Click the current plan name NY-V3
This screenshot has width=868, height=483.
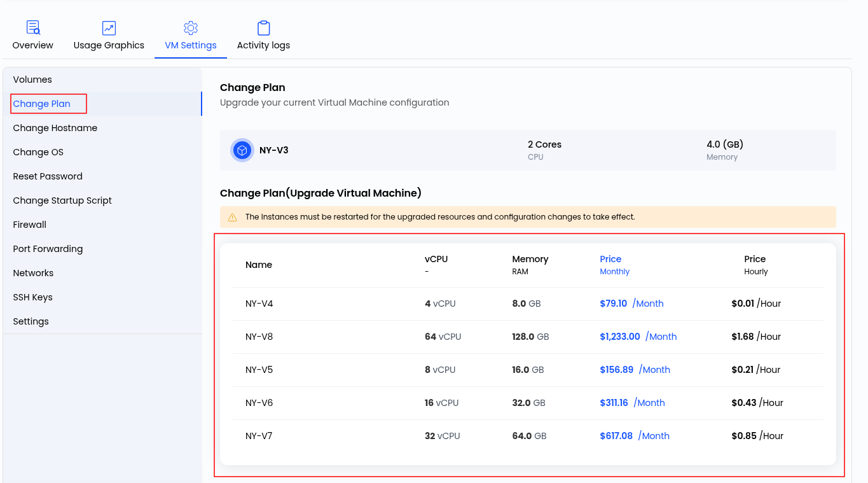(x=274, y=150)
